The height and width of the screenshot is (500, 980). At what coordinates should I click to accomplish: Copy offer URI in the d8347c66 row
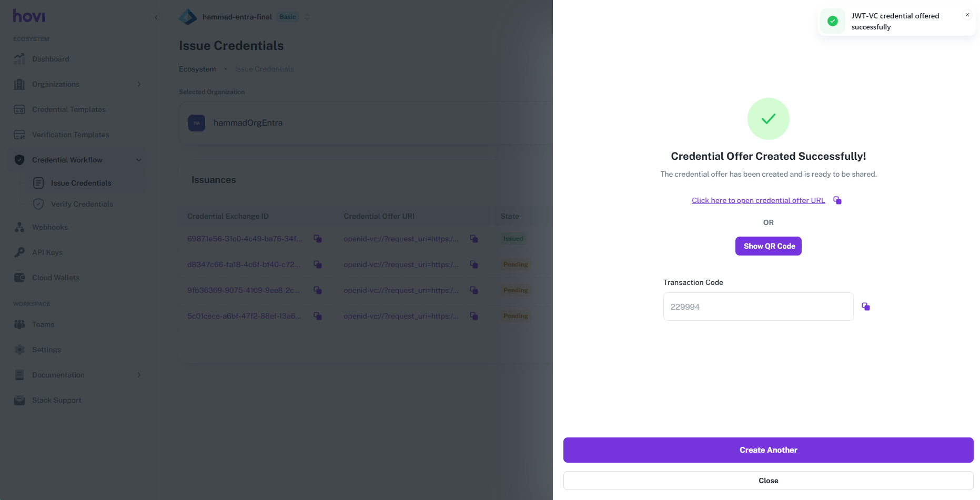click(474, 264)
